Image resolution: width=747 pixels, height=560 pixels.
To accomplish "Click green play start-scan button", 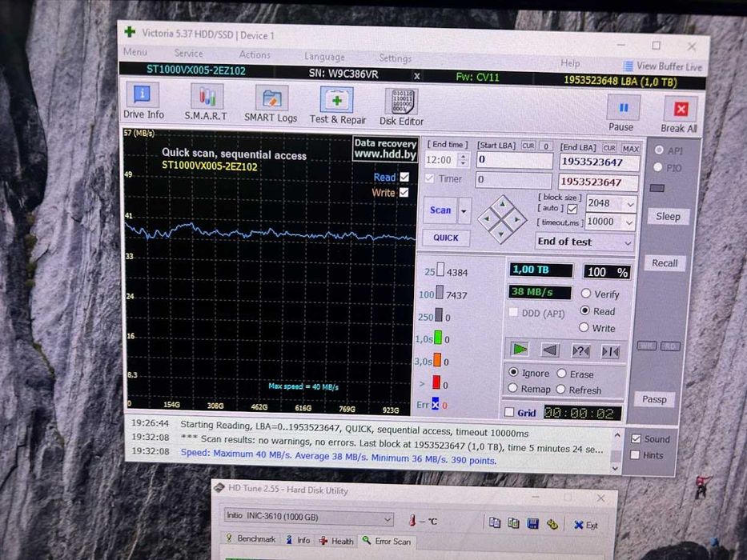I will click(x=520, y=350).
